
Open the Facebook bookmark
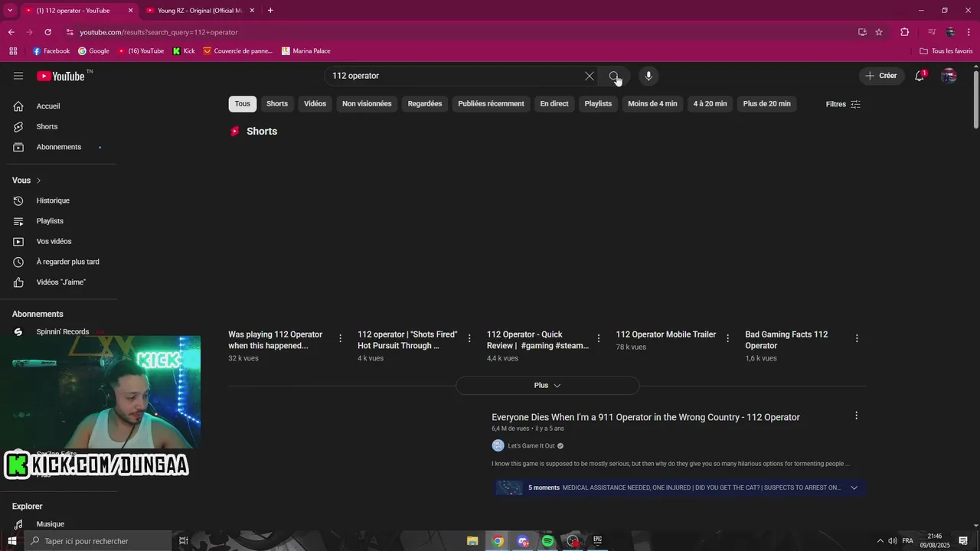click(51, 51)
